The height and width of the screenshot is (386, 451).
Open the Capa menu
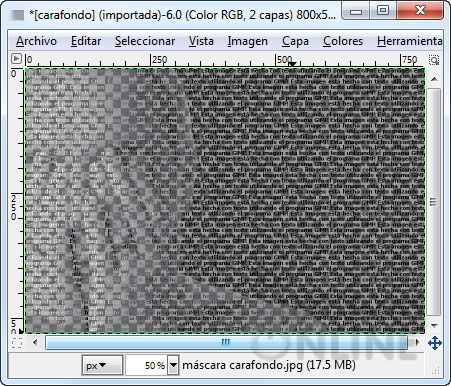pyautogui.click(x=295, y=41)
